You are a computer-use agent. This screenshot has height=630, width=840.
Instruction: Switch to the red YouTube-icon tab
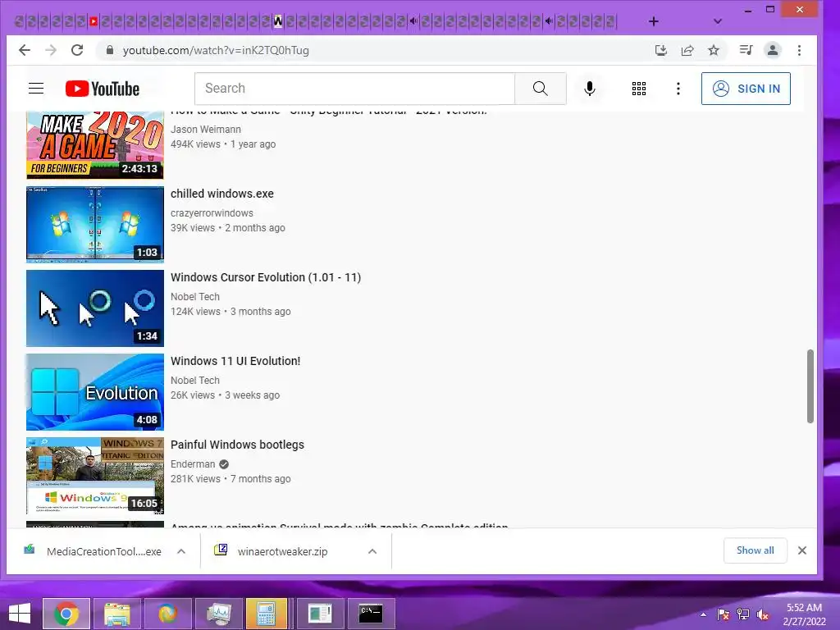[x=94, y=21]
